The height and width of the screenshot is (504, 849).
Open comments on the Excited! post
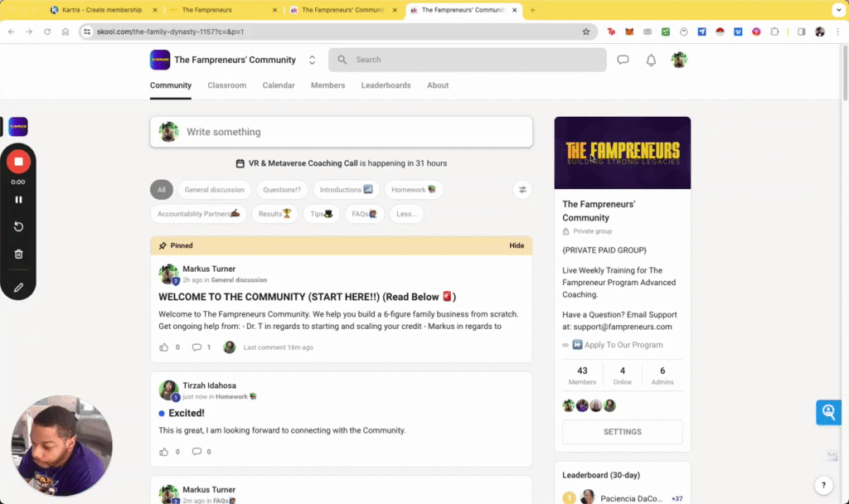tap(196, 452)
